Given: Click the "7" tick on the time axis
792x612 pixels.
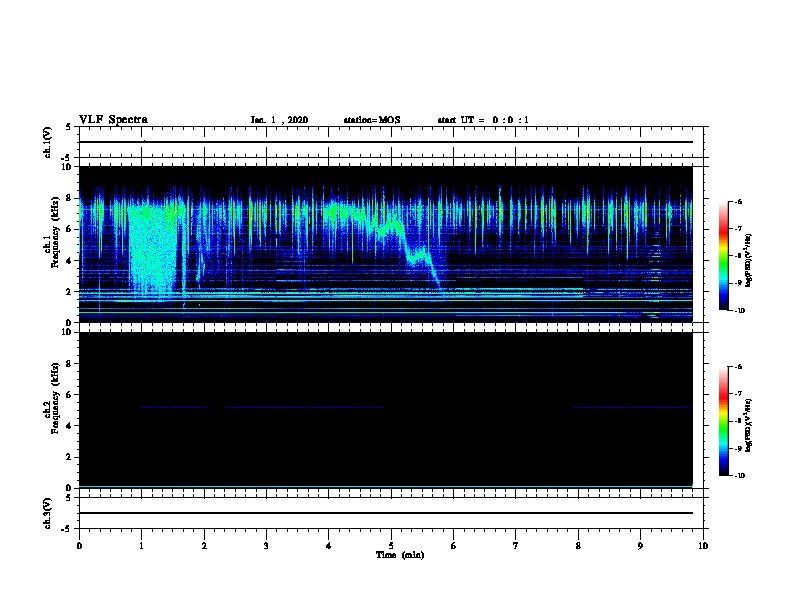Looking at the screenshot, I should click(x=516, y=545).
